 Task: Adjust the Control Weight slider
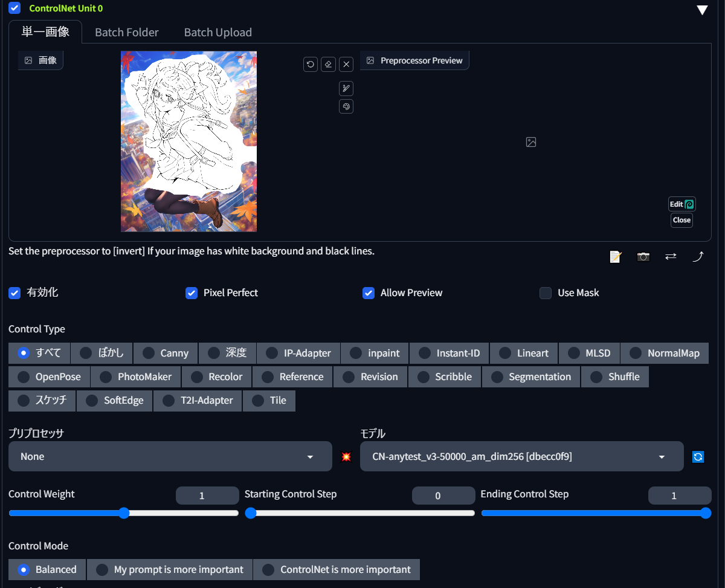pos(124,513)
